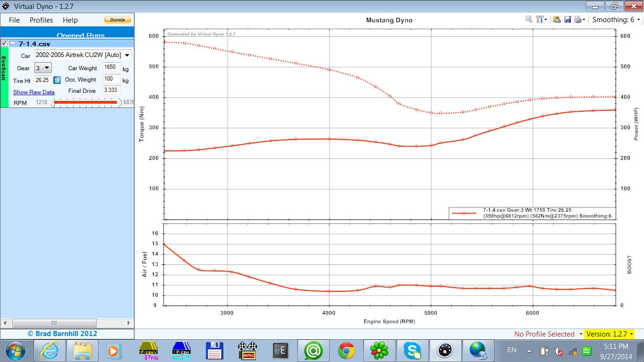Click the color swatch beside 7-1.4.csv

tap(12, 43)
